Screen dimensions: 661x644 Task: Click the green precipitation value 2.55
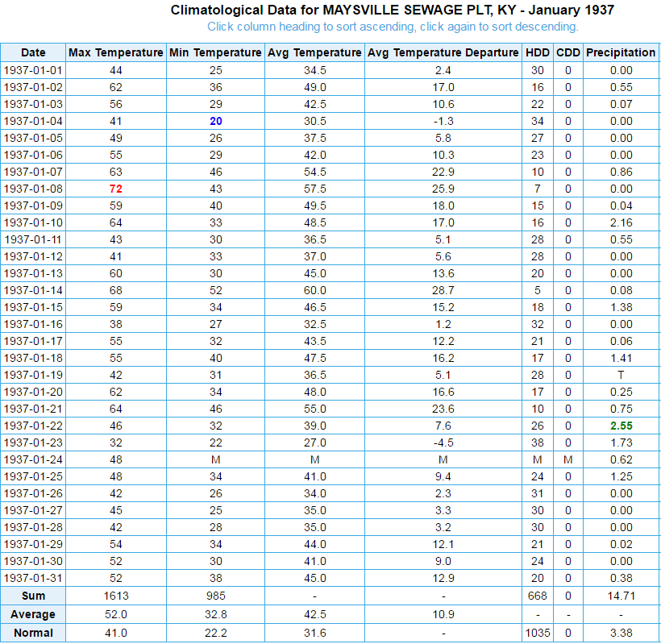coord(622,426)
